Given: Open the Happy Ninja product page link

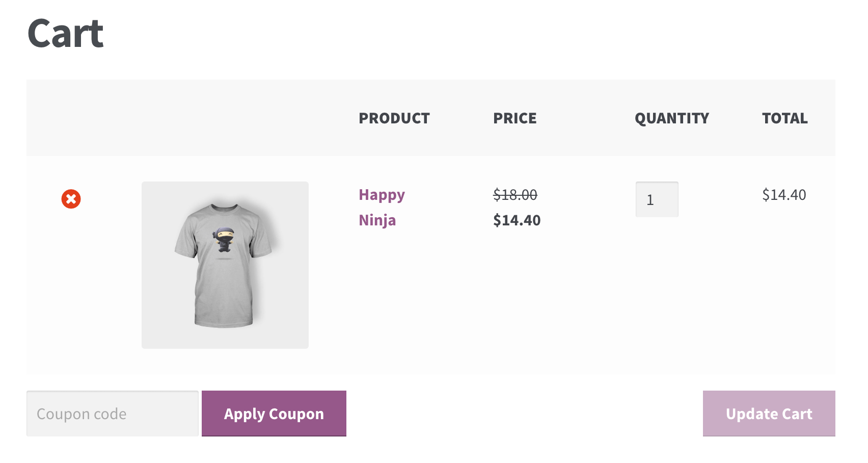Looking at the screenshot, I should (x=382, y=207).
